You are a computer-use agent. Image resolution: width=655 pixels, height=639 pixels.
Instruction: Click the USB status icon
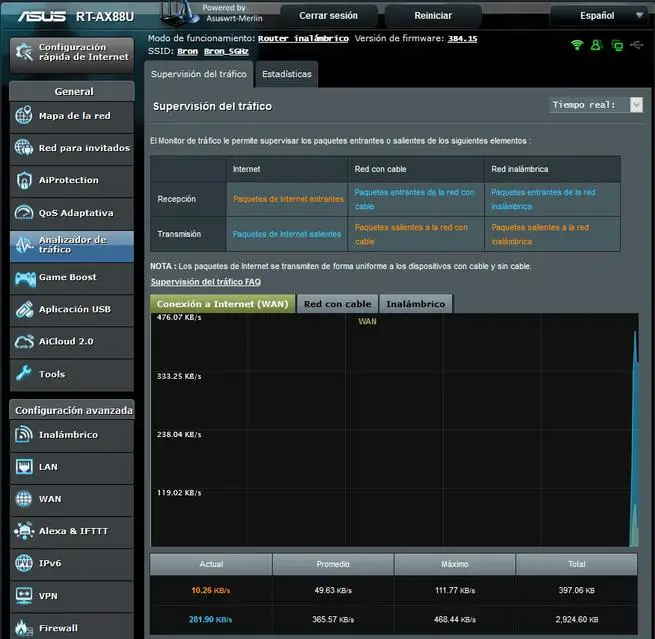[x=637, y=44]
